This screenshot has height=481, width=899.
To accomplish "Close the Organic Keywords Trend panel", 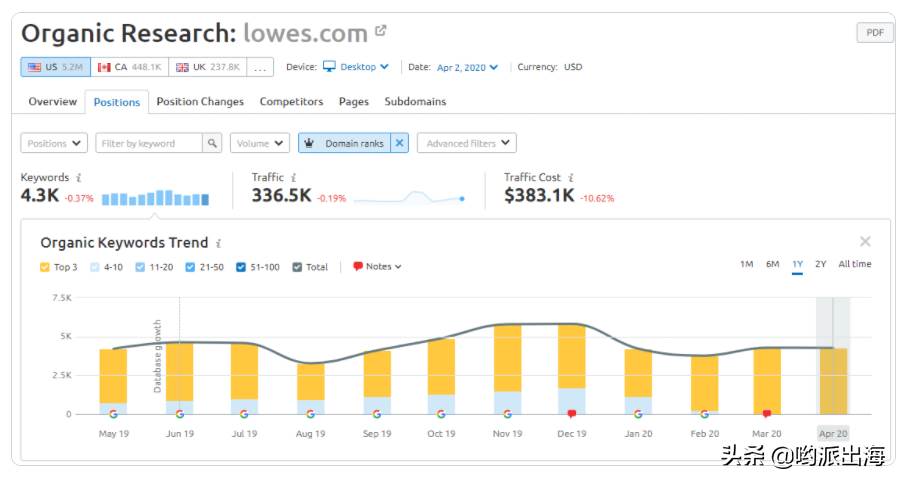I will pyautogui.click(x=865, y=241).
